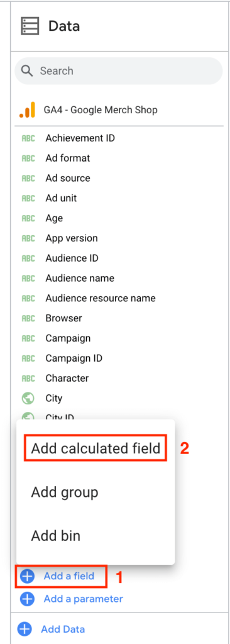Viewport: 230px width, 644px height.
Task: Select the Ad unit field
Action: (61, 198)
